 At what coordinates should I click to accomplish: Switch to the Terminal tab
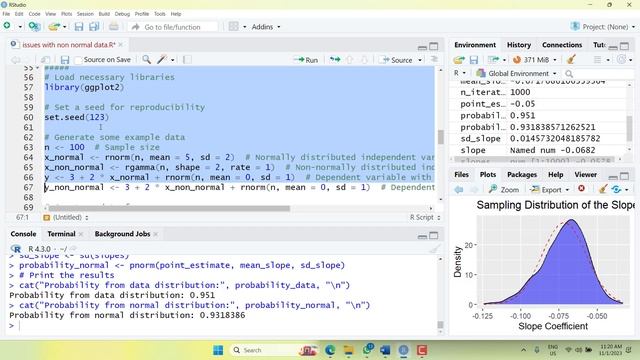pos(61,234)
